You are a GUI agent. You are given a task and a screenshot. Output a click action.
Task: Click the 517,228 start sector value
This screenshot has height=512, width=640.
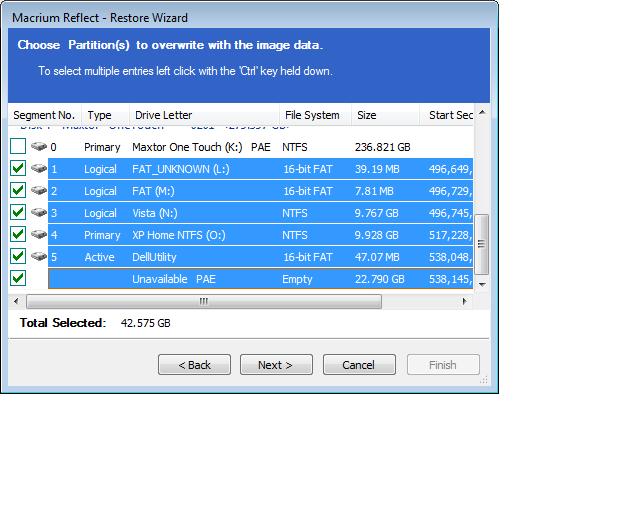coord(451,235)
